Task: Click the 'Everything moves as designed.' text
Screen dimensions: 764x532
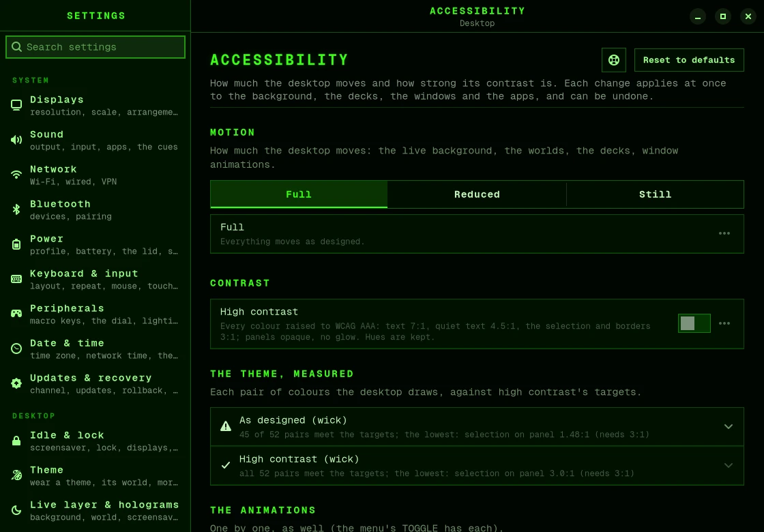Action: pos(293,241)
